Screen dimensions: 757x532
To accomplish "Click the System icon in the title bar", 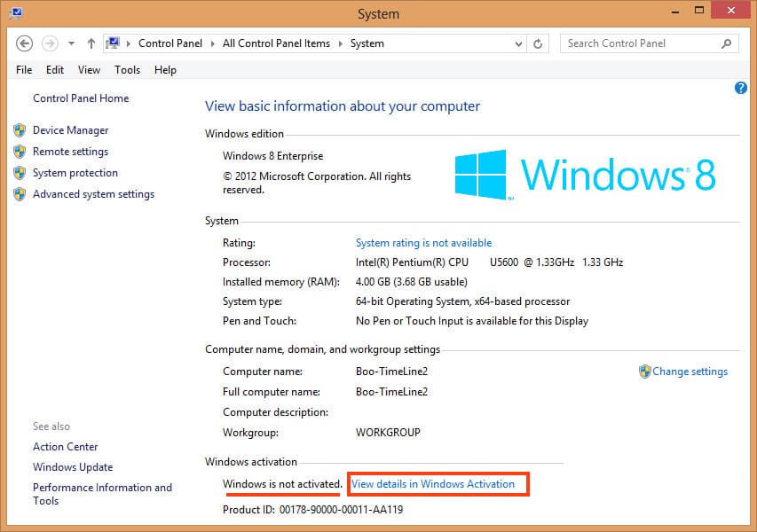I will pyautogui.click(x=15, y=13).
